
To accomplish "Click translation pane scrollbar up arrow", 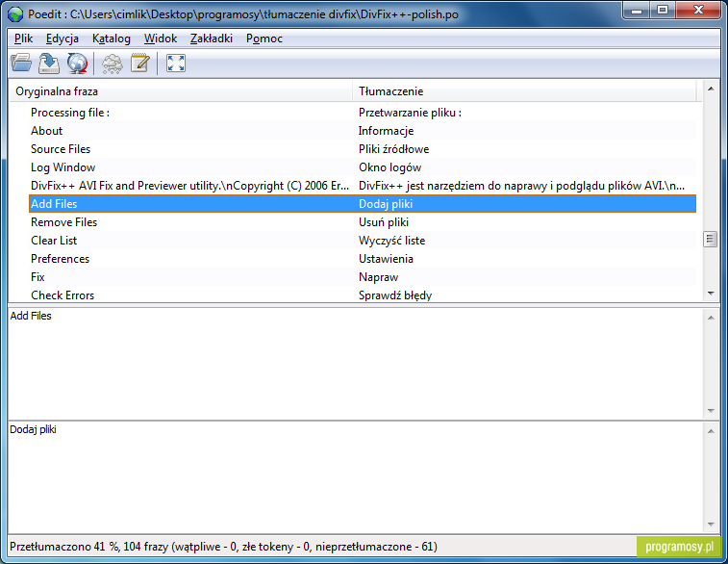I will [x=711, y=431].
